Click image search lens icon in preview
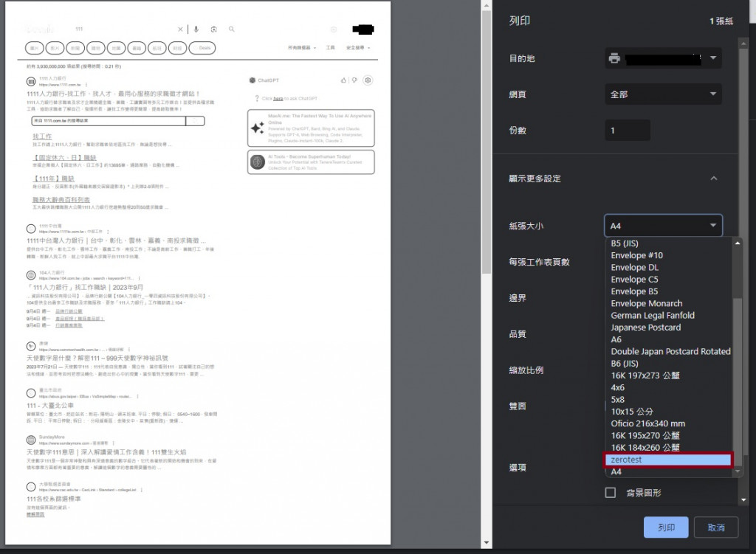Viewport: 756px width, 554px height. pyautogui.click(x=213, y=30)
